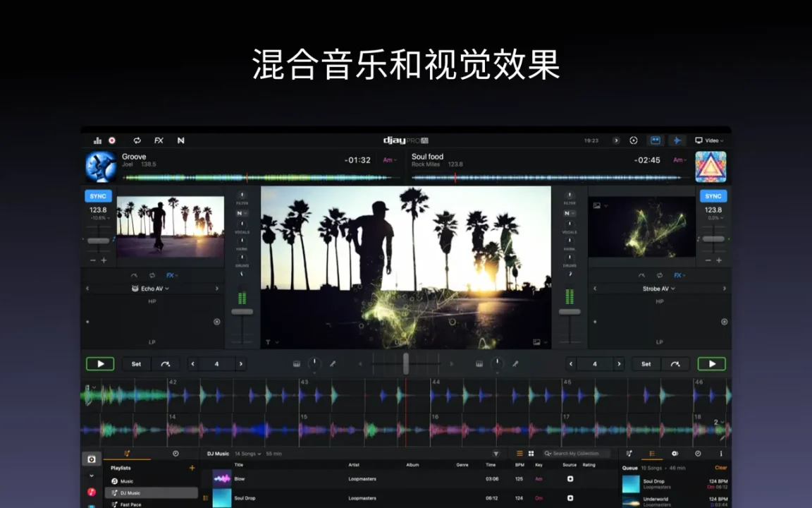Open right deck Am key dropdown

click(x=679, y=160)
